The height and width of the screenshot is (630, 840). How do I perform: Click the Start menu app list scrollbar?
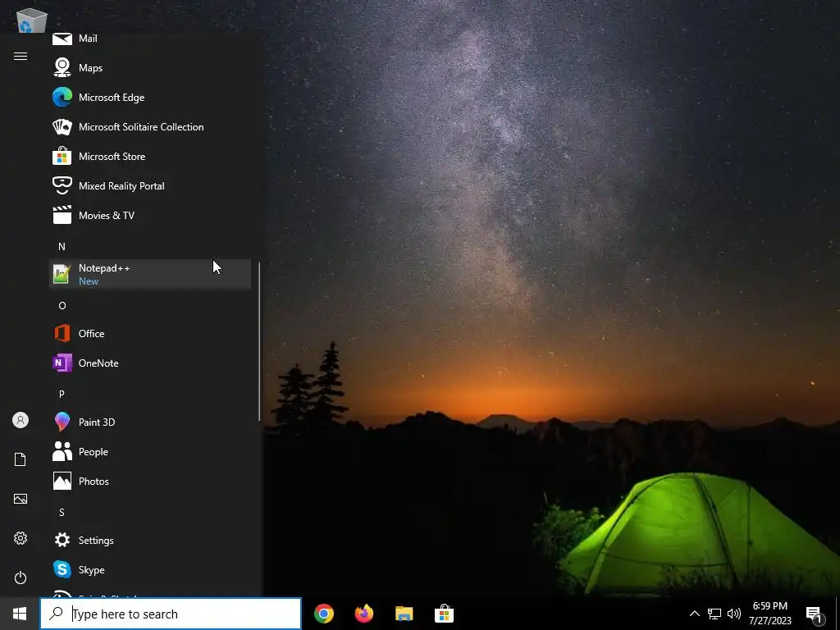[259, 342]
